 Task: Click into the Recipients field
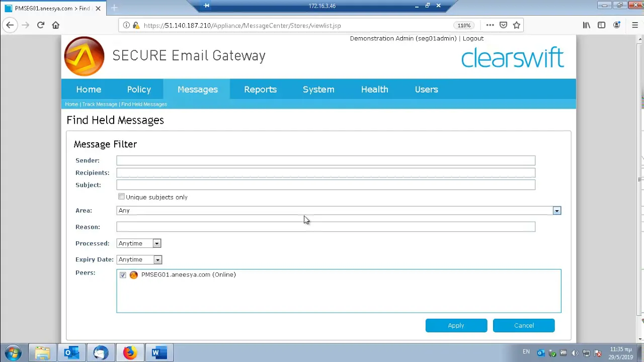pyautogui.click(x=326, y=172)
